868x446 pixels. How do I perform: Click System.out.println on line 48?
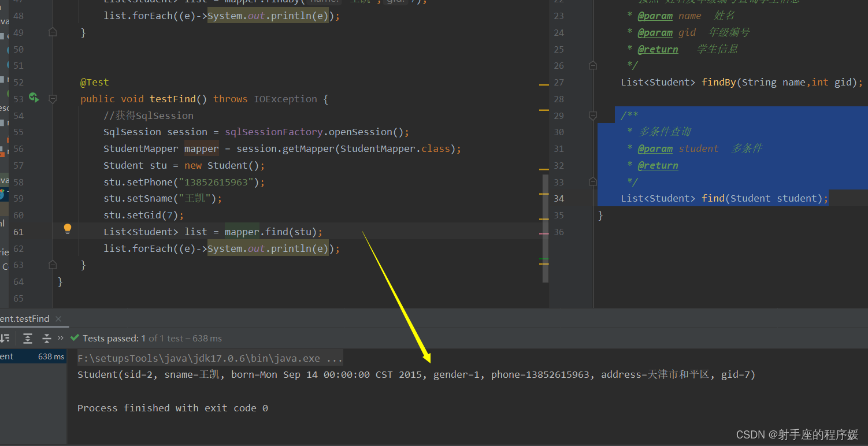pos(268,16)
